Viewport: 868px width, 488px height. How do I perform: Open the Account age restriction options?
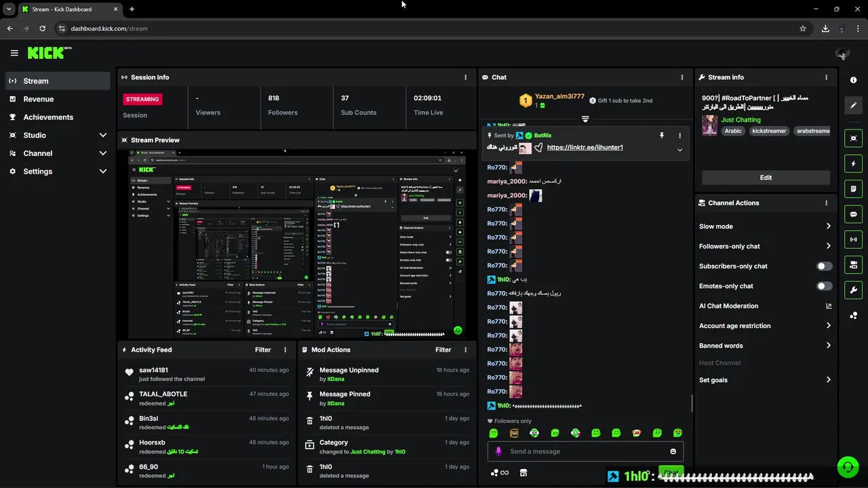(x=765, y=326)
